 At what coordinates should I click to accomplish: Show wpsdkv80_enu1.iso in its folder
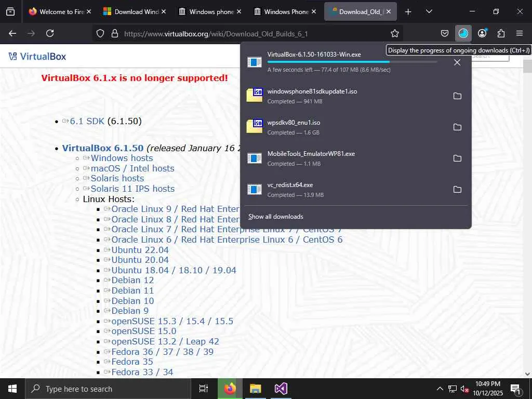coord(457,127)
